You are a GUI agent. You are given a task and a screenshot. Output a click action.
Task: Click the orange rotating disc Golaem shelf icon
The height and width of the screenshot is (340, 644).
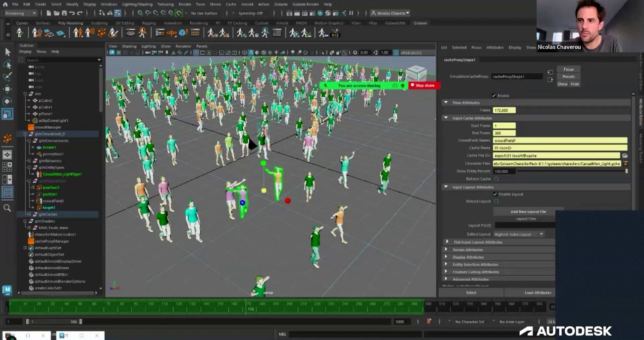tap(171, 33)
